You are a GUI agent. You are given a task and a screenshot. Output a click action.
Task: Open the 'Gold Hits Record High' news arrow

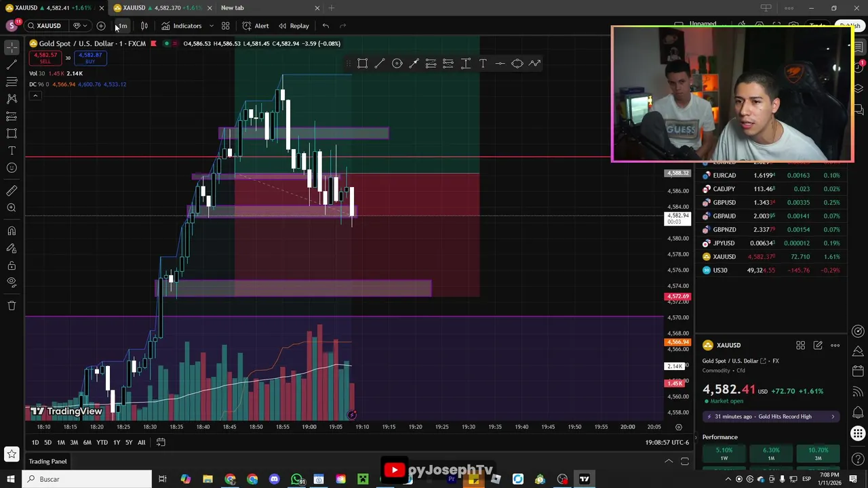[x=833, y=417]
